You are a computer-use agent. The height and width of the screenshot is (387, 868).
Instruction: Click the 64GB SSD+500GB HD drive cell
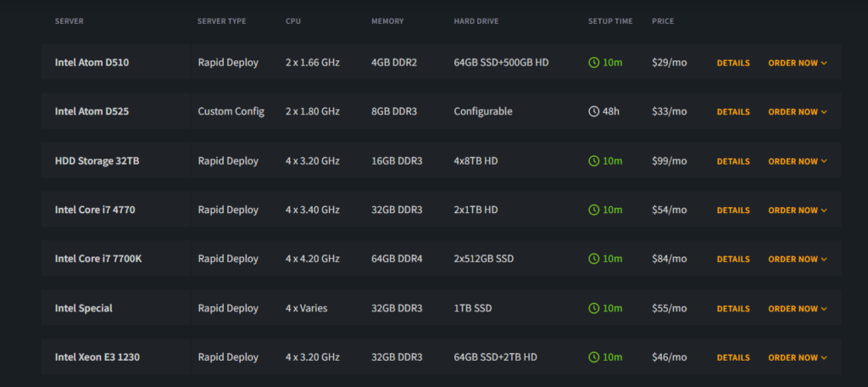coord(502,63)
